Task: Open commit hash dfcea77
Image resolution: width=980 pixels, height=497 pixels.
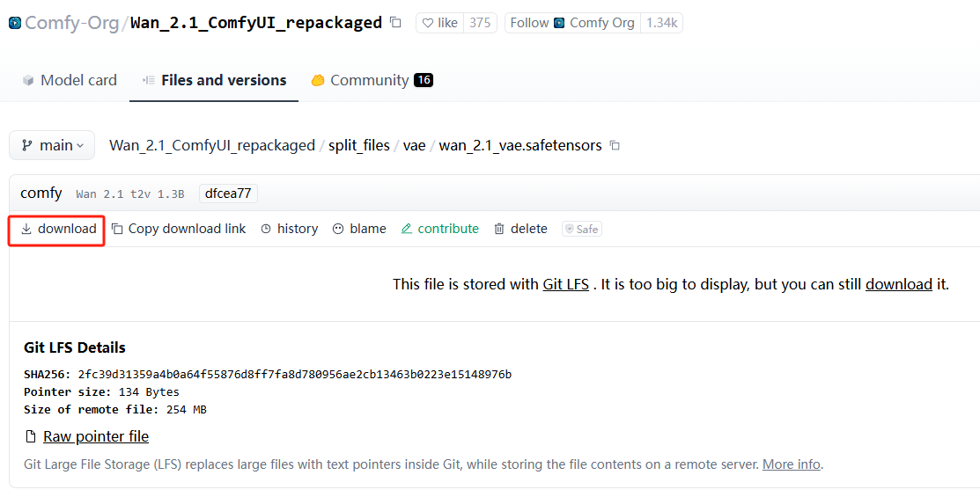Action: pyautogui.click(x=228, y=194)
